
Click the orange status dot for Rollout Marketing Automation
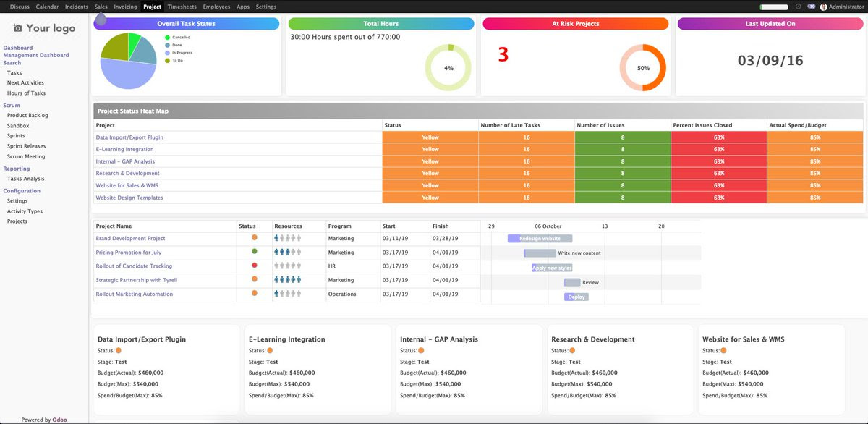pos(255,293)
